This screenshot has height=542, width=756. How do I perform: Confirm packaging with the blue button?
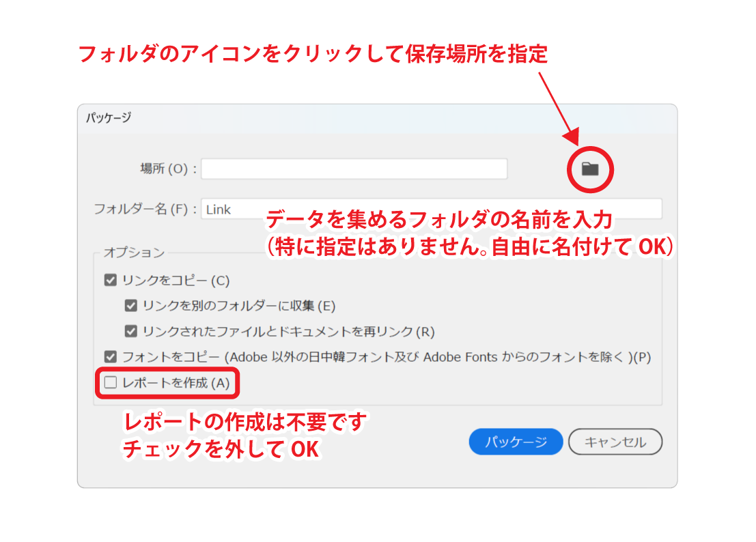516,442
